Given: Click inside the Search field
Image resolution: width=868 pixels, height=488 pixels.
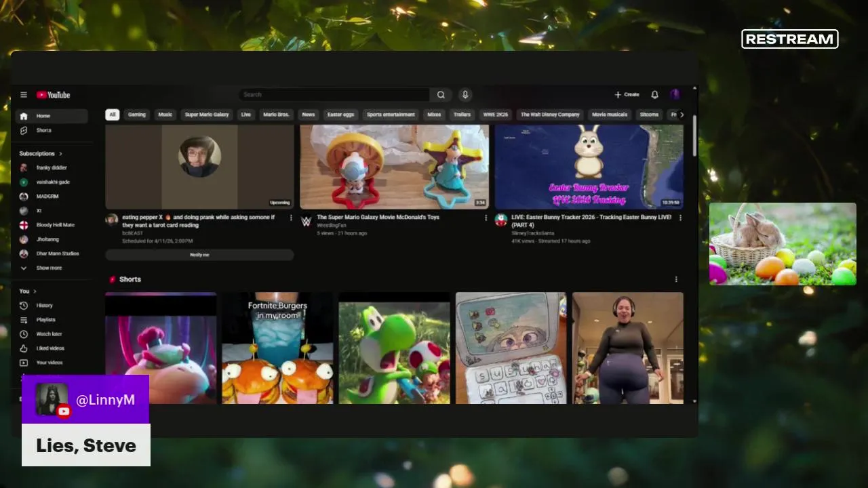Looking at the screenshot, I should 334,95.
